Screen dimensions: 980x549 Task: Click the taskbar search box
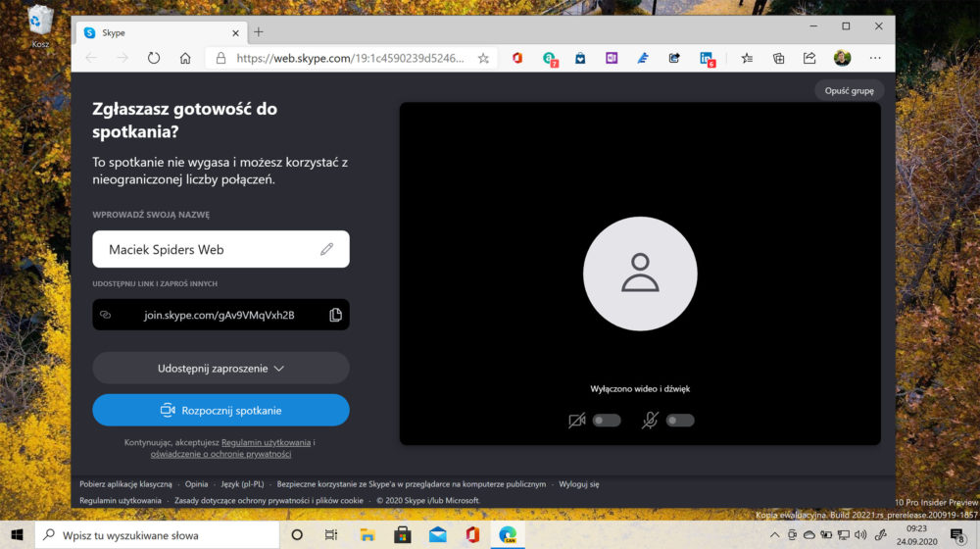point(157,534)
